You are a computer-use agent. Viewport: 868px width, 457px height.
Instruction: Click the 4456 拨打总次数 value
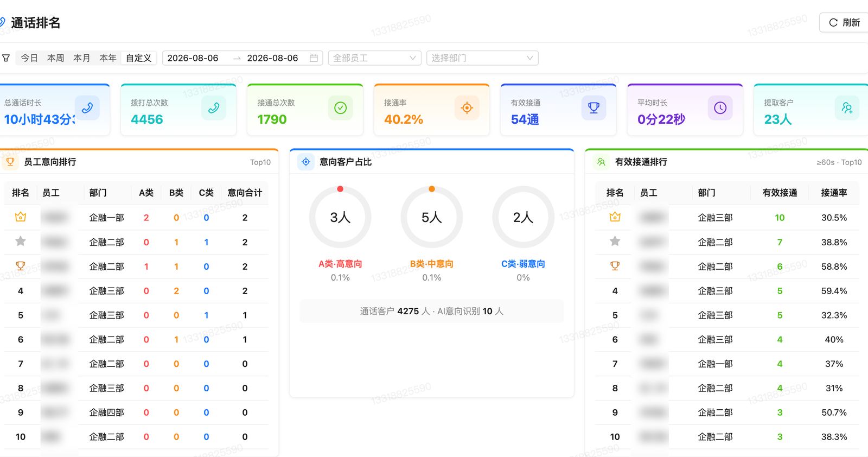[147, 119]
